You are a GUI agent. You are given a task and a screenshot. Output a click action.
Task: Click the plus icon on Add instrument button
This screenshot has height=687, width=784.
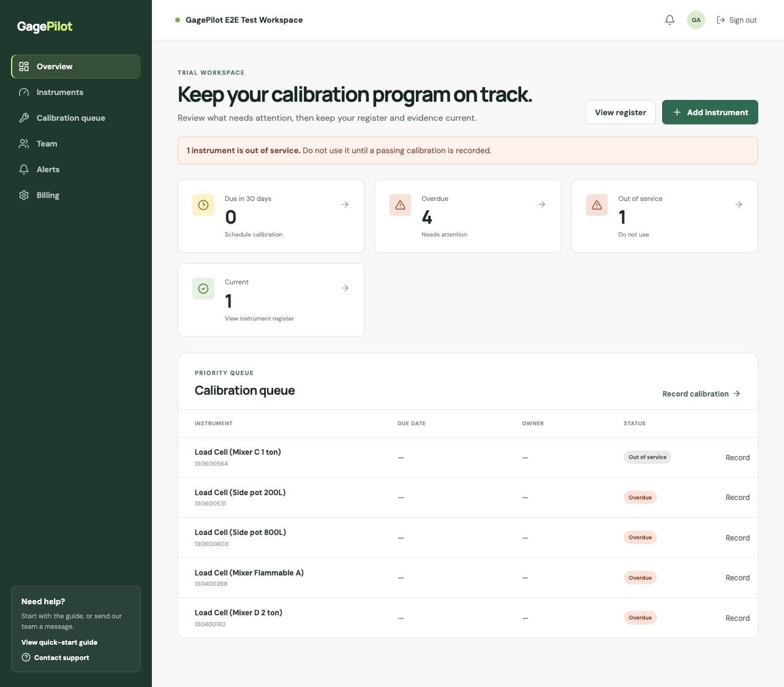tap(677, 112)
